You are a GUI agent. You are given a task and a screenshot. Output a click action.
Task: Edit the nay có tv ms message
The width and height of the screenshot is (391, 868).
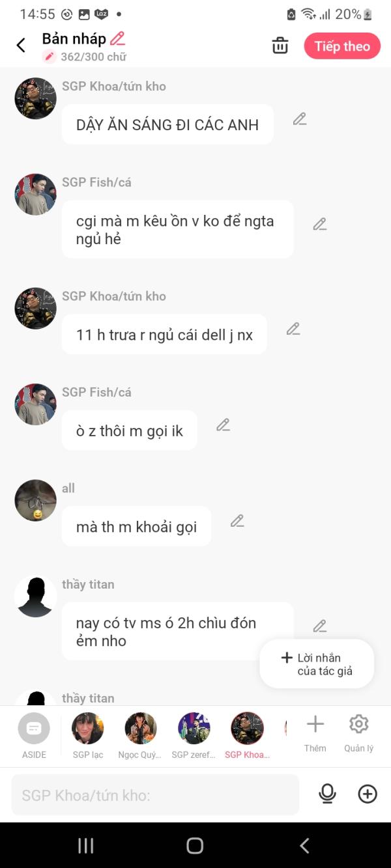[x=319, y=626]
